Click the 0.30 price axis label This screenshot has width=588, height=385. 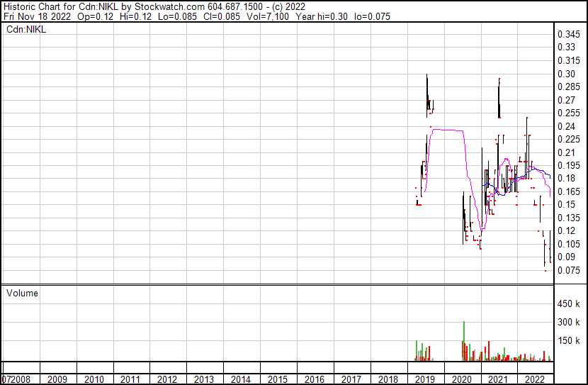[x=565, y=74]
